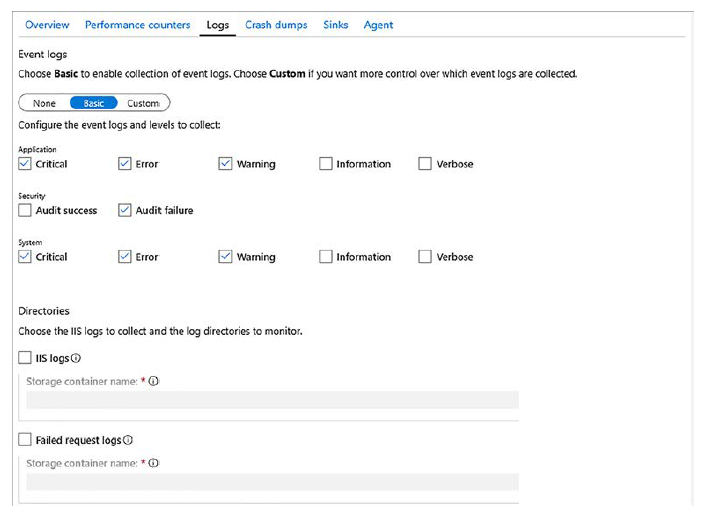Click the IIS logs storage container field
Viewport: 705px width, 516px height.
272,400
